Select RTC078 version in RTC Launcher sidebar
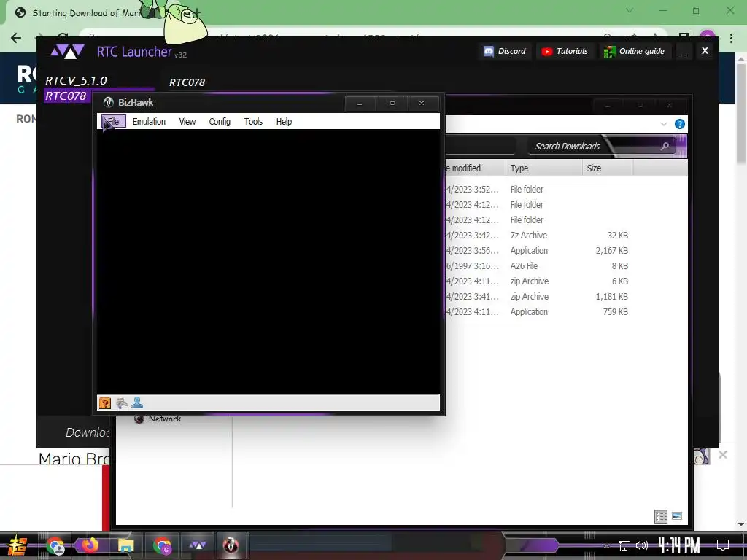Viewport: 747px width, 560px height. coord(66,96)
